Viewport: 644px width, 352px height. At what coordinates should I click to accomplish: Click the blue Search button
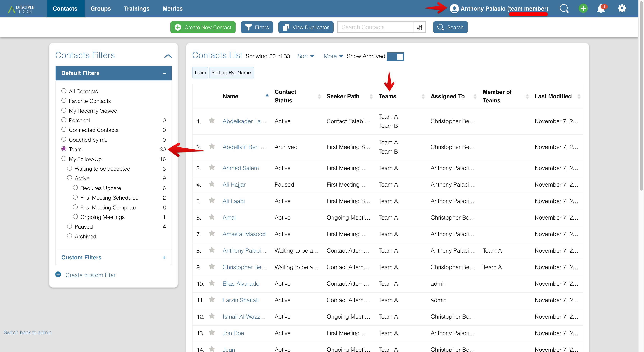click(x=450, y=27)
